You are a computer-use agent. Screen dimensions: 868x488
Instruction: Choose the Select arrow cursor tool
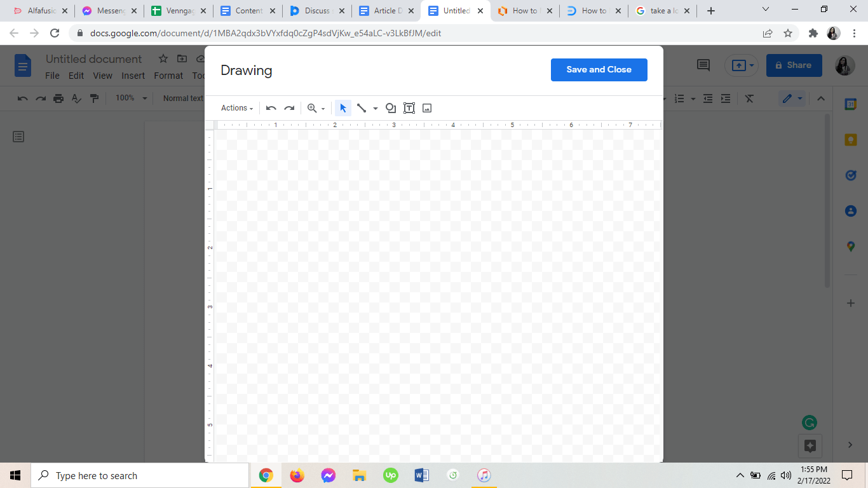click(x=343, y=108)
